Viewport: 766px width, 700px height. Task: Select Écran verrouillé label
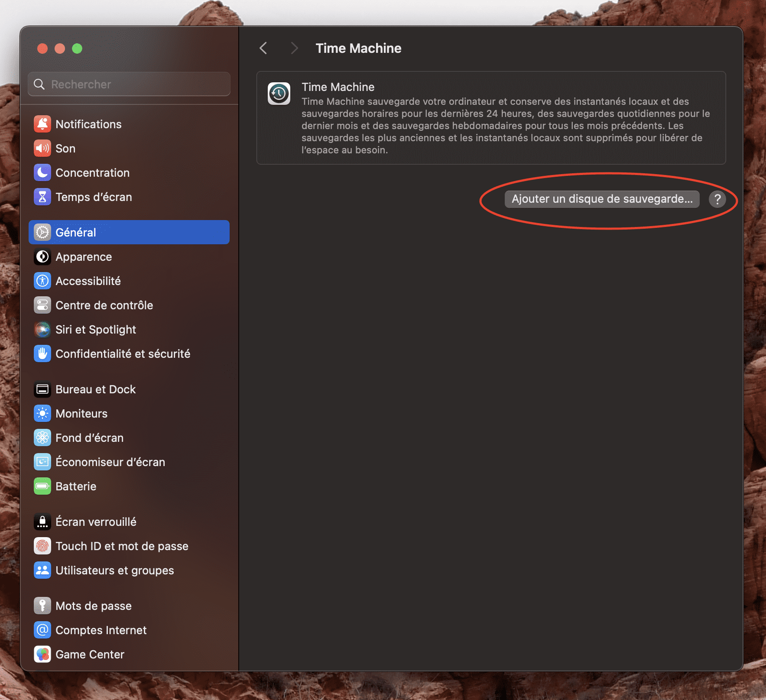(x=96, y=522)
